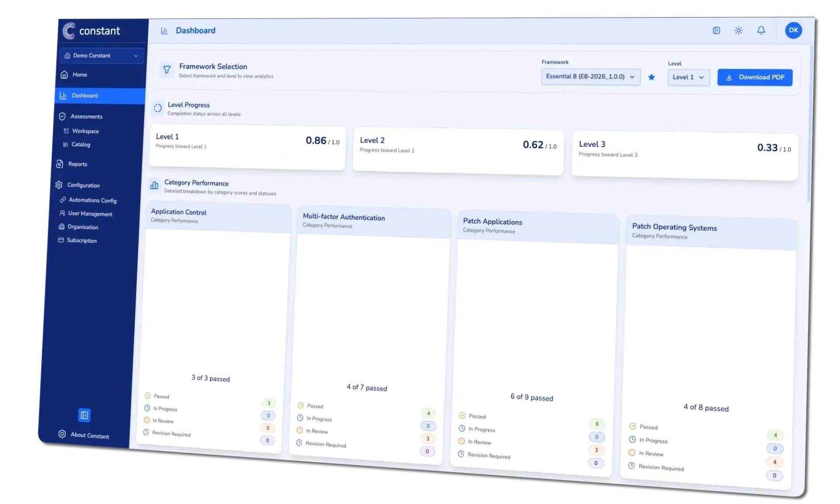Collapse the sidebar with the blue panel button
The width and height of the screenshot is (840, 504).
click(x=84, y=415)
